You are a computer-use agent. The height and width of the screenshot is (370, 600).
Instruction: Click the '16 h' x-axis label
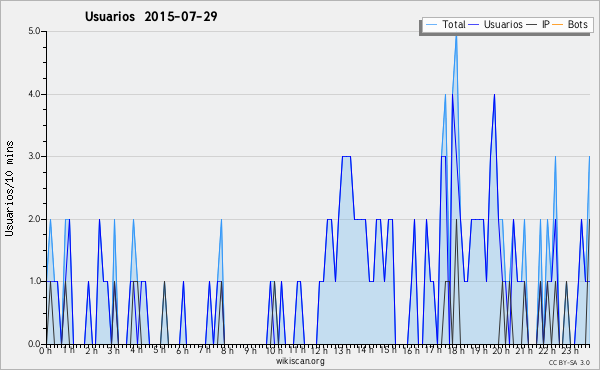click(x=411, y=351)
